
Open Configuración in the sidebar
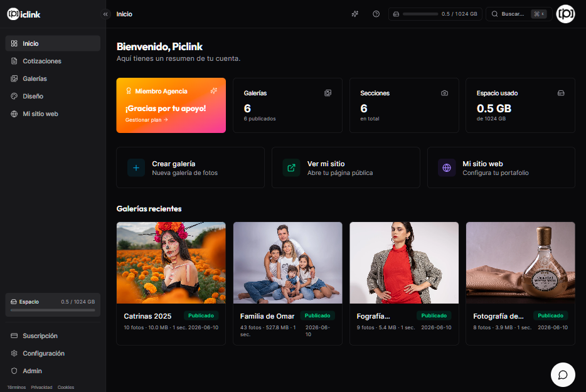point(53,353)
